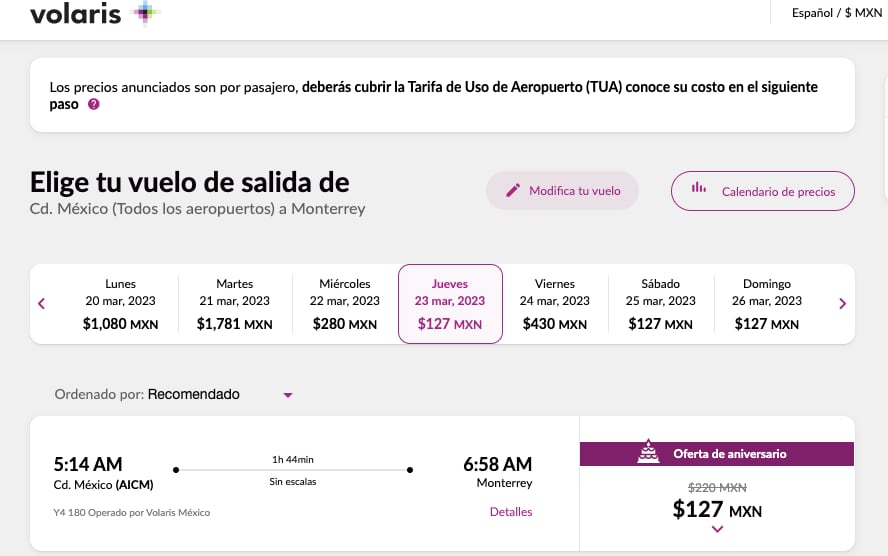Click the anniversary cake offer icon
This screenshot has height=556, width=888.
(x=648, y=453)
